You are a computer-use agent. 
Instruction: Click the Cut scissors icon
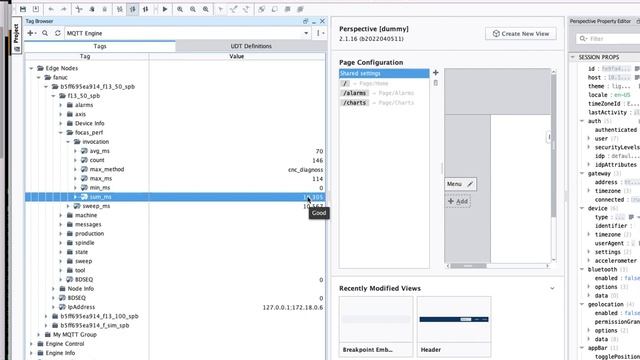click(79, 9)
